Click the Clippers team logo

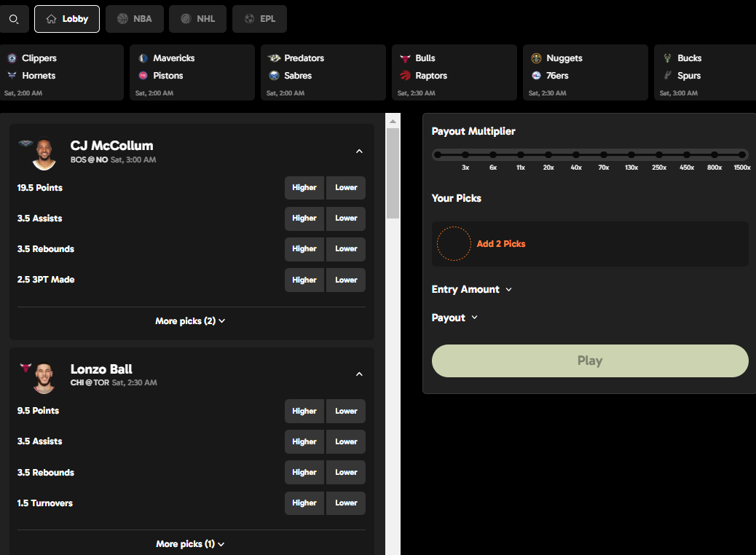point(12,58)
